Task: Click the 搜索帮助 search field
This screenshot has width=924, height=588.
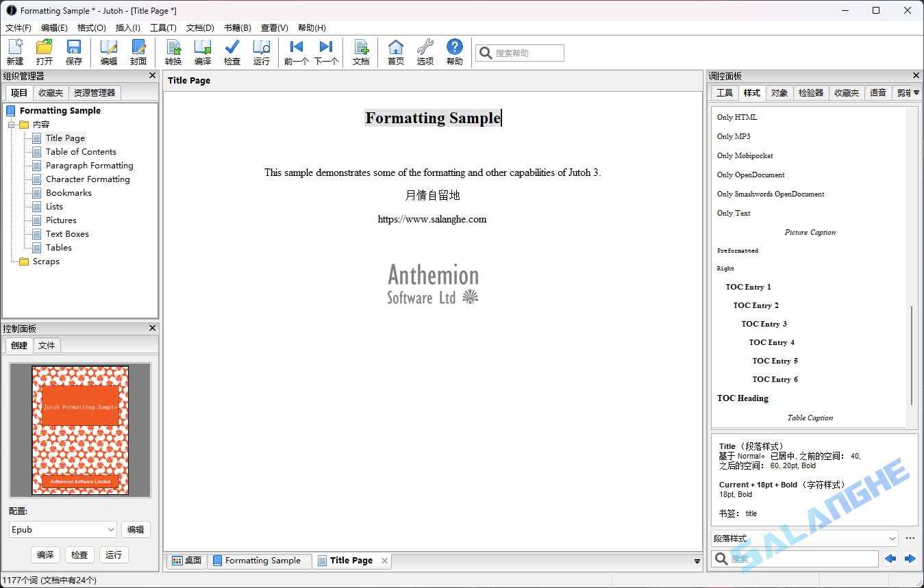Action: point(525,52)
